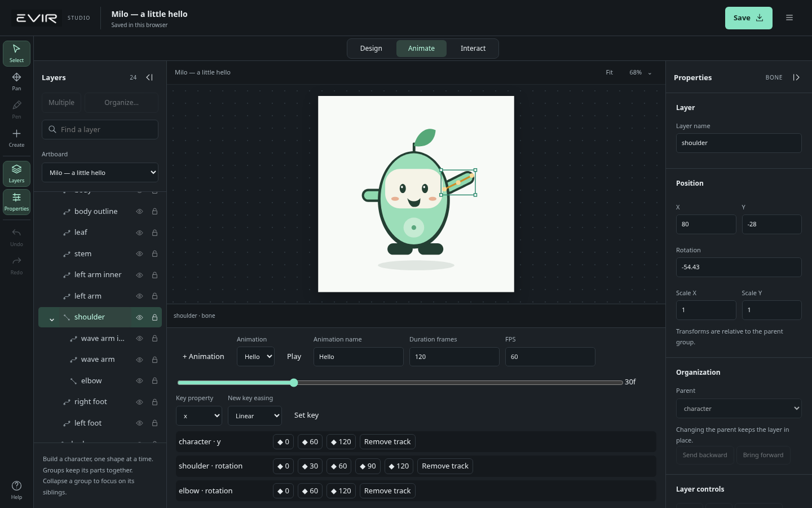Click the Organize... button
The height and width of the screenshot is (508, 812).
point(121,103)
